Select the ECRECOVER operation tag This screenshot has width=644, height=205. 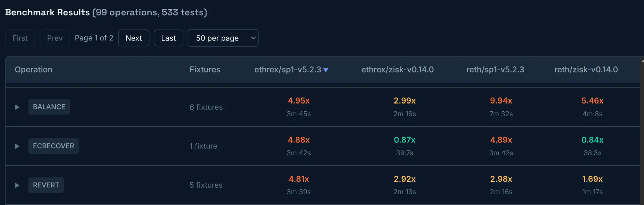tap(54, 146)
